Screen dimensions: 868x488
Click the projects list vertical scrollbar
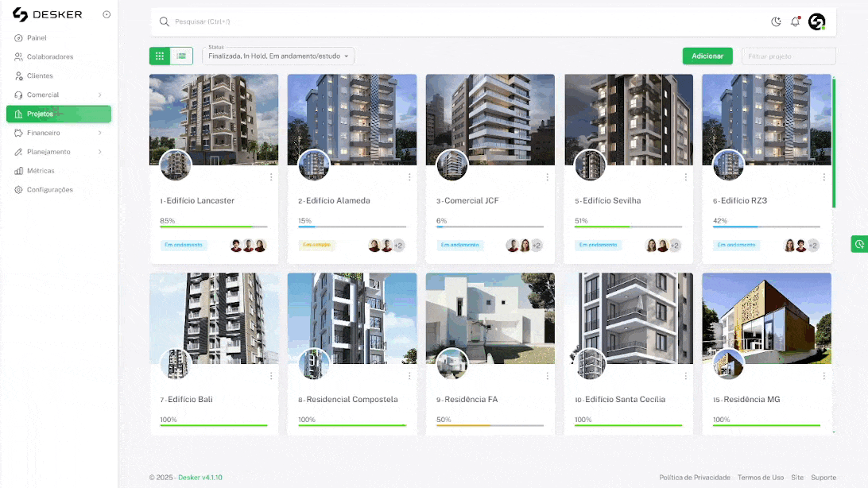(834, 144)
